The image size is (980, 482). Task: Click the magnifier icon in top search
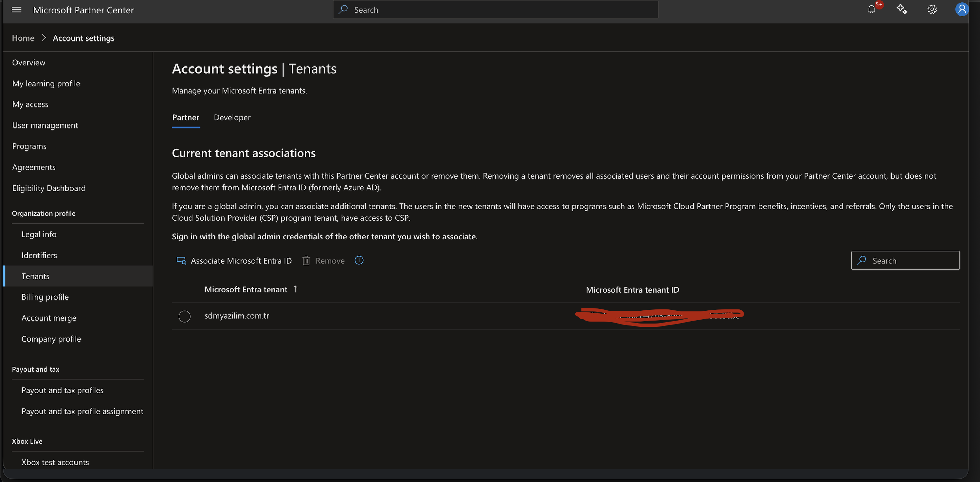click(343, 9)
